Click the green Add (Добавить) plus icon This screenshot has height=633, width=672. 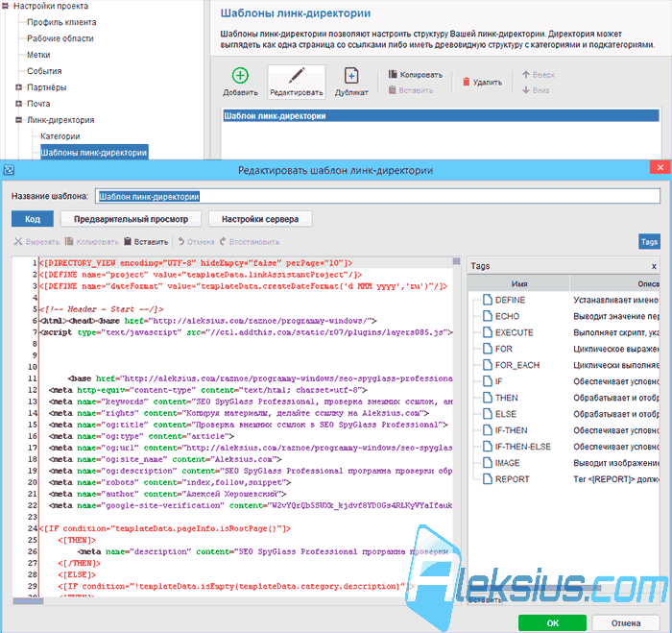pos(240,76)
